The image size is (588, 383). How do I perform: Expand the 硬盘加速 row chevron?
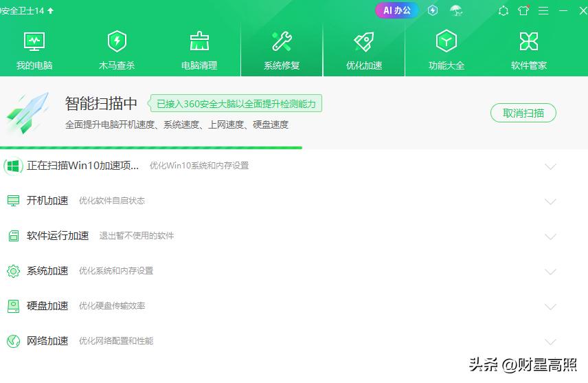[550, 307]
